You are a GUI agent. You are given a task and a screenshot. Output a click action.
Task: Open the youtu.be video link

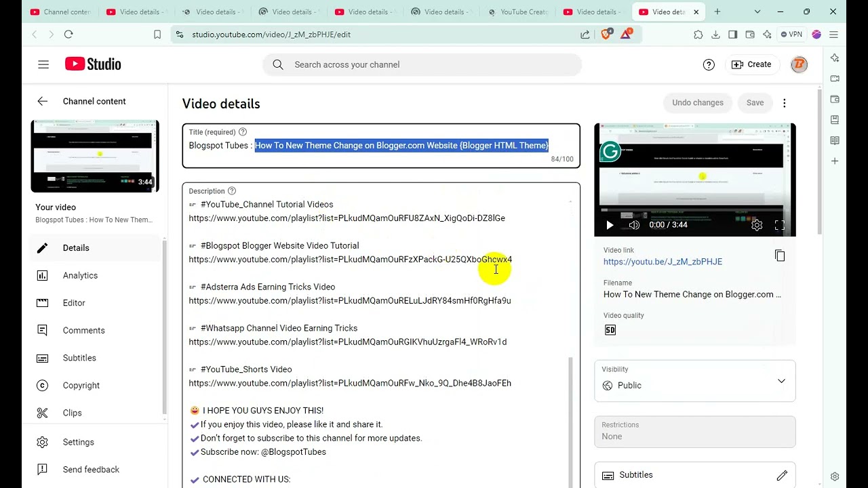pos(663,262)
